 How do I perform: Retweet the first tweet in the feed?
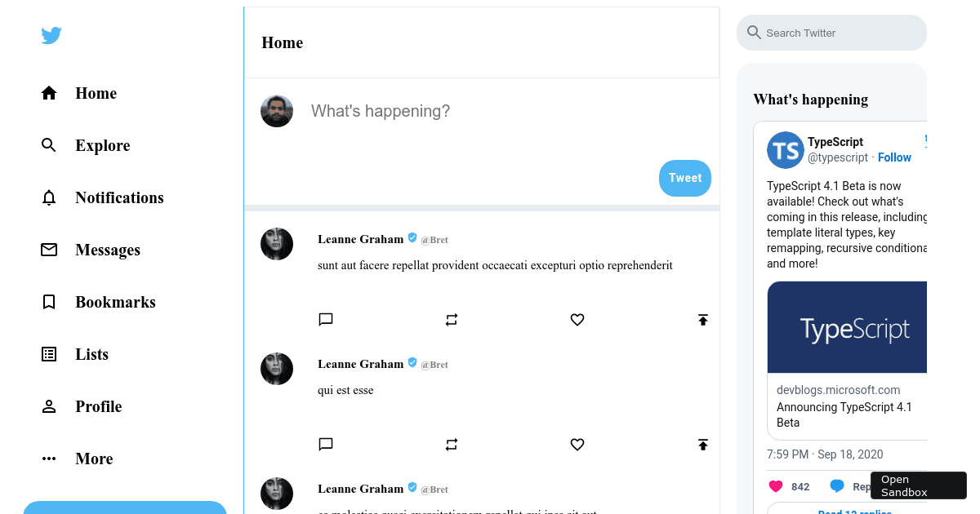coord(452,319)
